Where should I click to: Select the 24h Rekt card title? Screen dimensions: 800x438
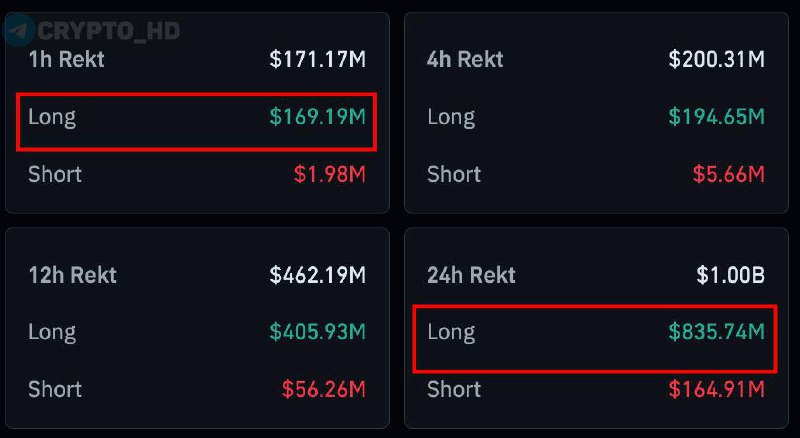click(x=471, y=275)
